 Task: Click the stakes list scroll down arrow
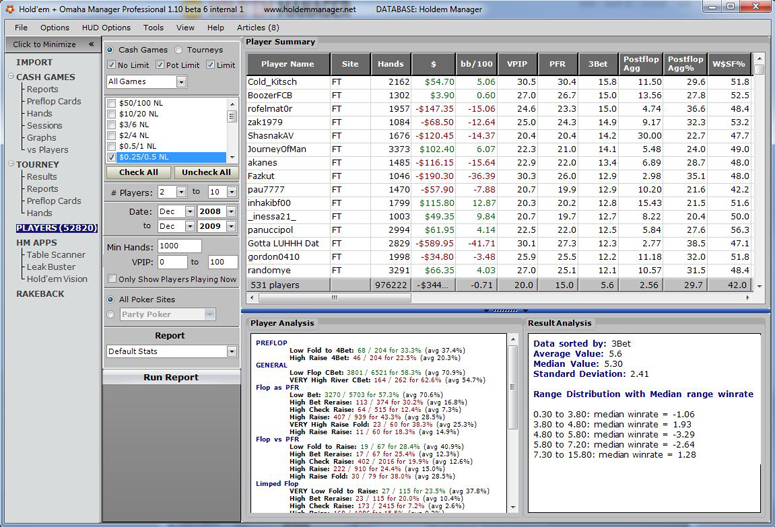(x=232, y=157)
